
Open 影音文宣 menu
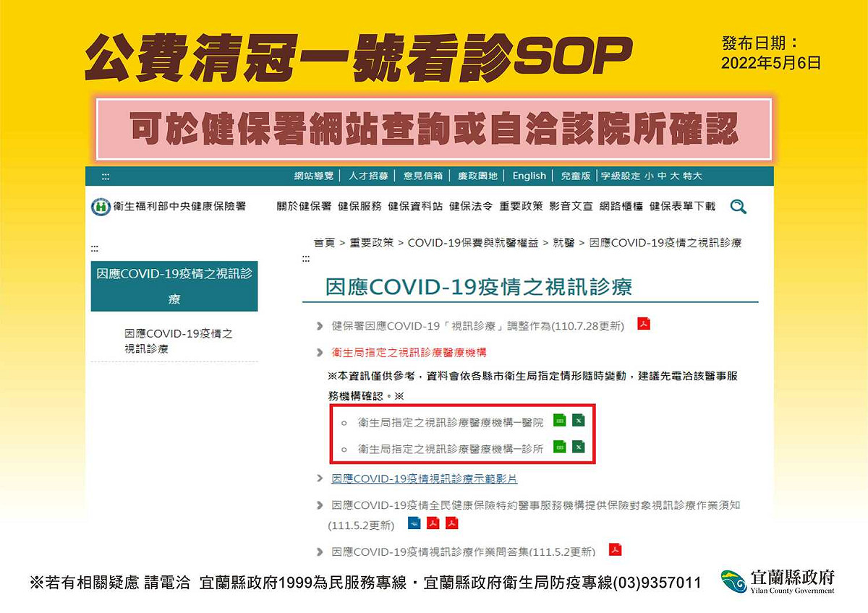point(571,206)
